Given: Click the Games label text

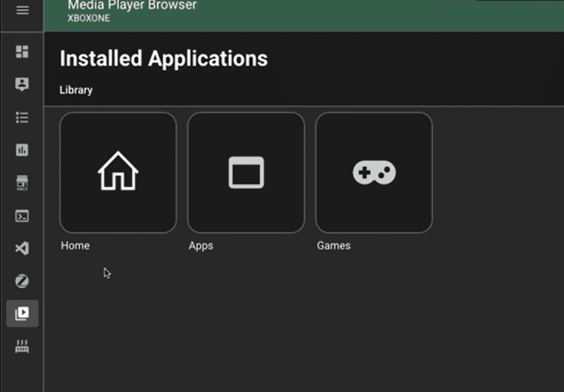Looking at the screenshot, I should coord(333,246).
